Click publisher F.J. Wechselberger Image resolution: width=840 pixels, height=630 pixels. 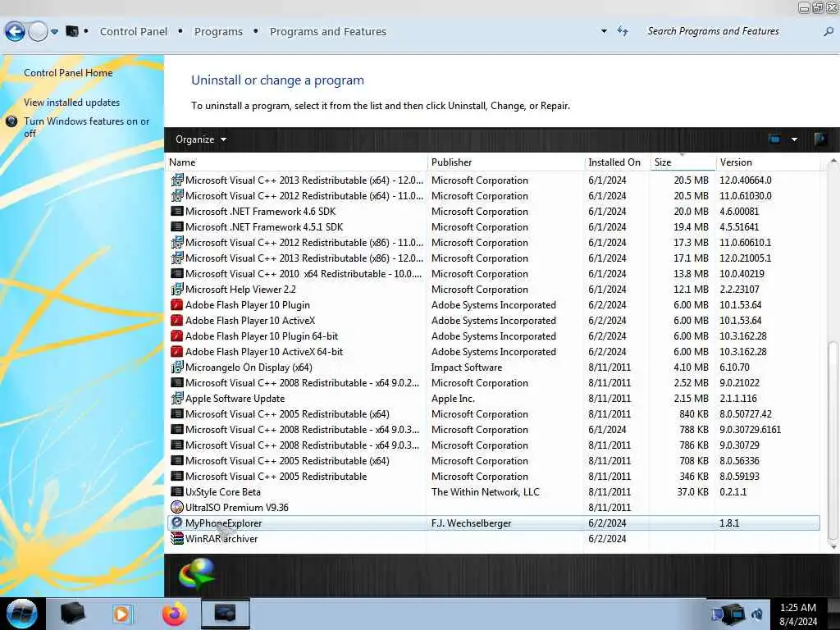point(472,523)
